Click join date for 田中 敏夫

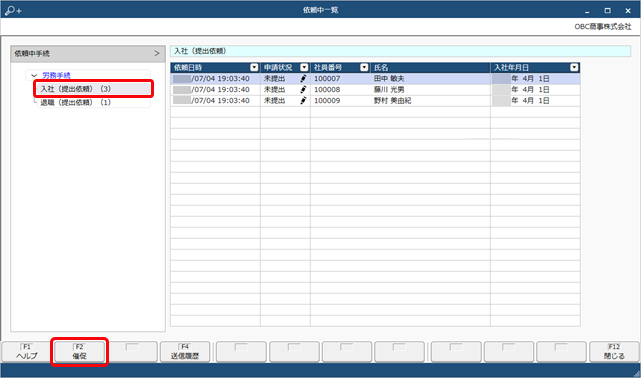coord(521,78)
